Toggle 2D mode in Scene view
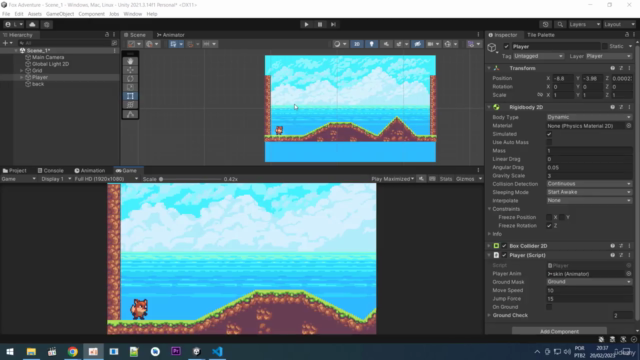Image resolution: width=640 pixels, height=360 pixels. pyautogui.click(x=357, y=44)
